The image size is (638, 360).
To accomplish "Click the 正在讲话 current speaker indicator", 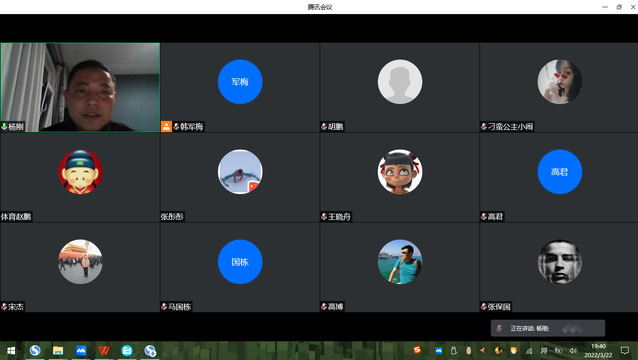I will coord(548,328).
